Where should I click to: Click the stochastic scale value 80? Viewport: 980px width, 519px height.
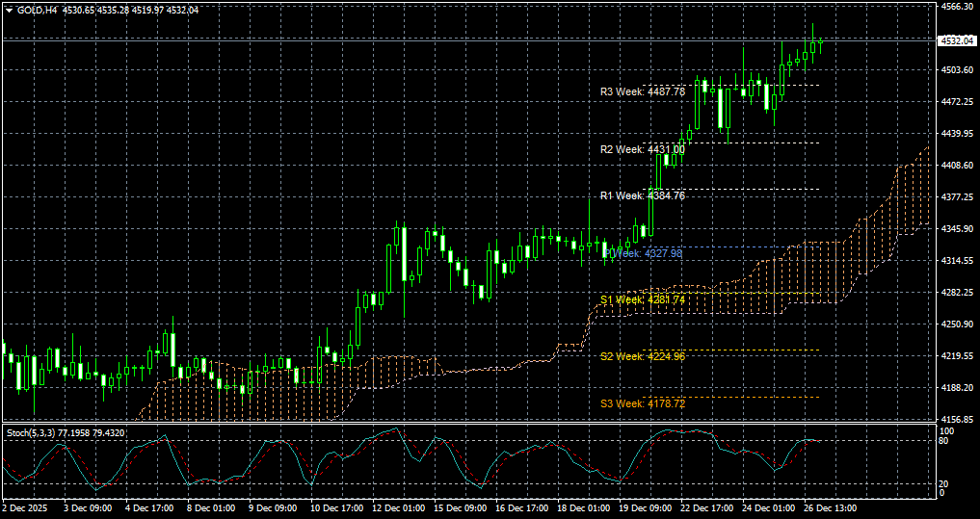click(945, 441)
